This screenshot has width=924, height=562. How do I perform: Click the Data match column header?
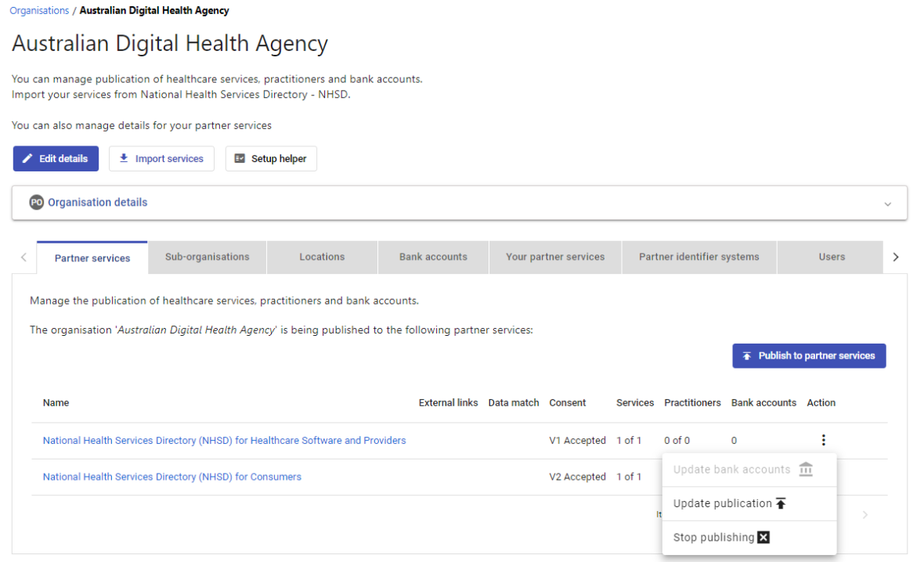pyautogui.click(x=514, y=403)
